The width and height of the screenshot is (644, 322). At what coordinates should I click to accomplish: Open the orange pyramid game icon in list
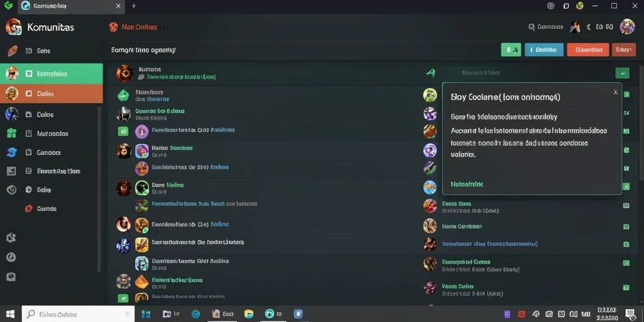(142, 281)
